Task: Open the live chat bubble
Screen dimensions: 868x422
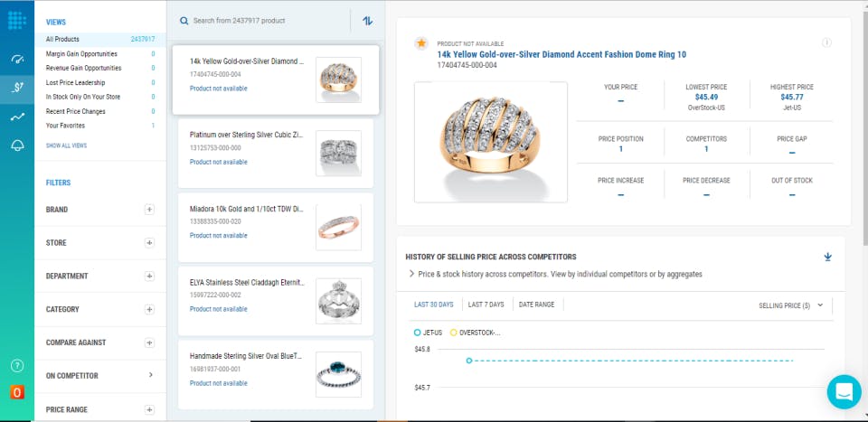Action: point(844,392)
